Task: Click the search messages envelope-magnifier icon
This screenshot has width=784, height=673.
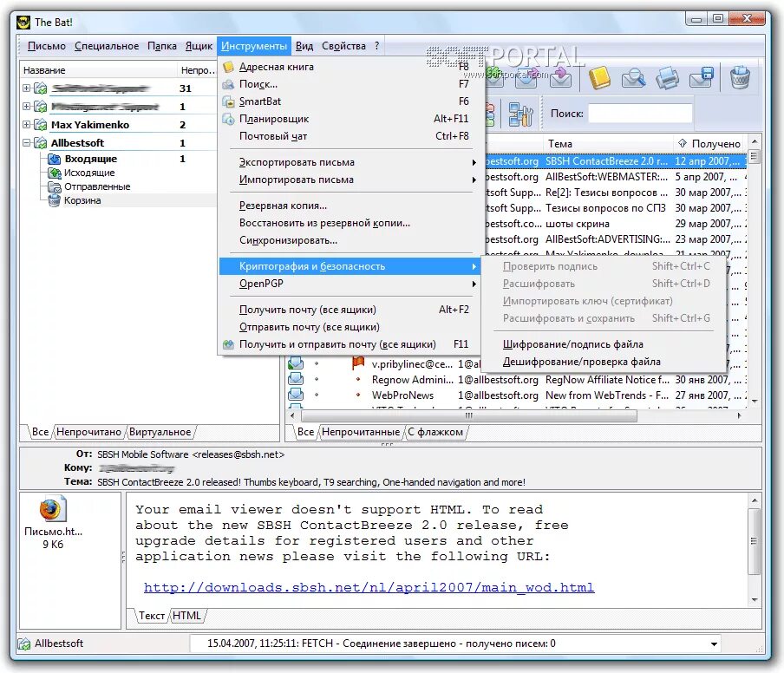Action: (x=633, y=78)
